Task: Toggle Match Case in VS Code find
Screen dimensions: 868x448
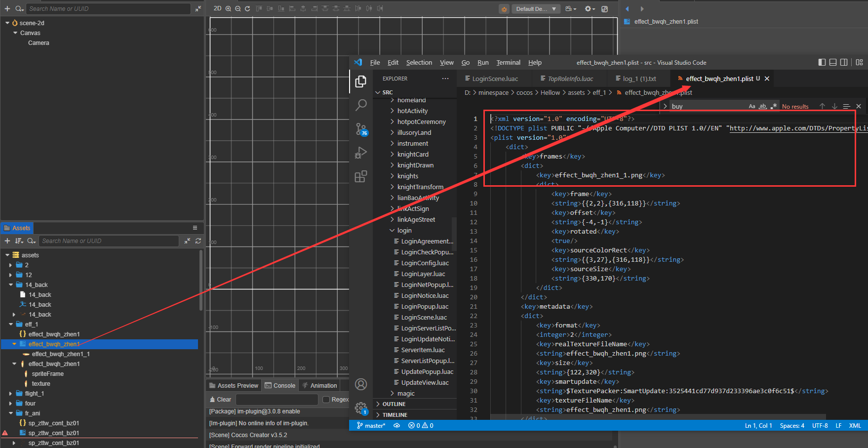Action: tap(752, 106)
